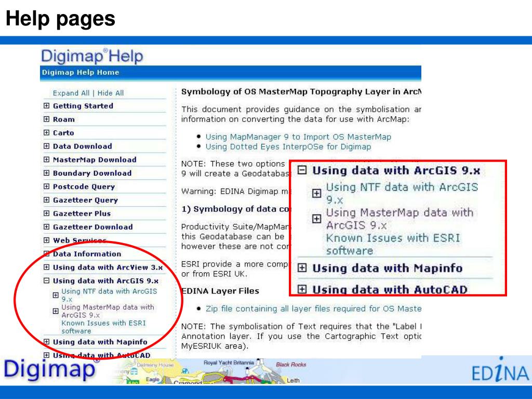Open Using Dotted Eyes InterpOSe for Digimap
This screenshot has width=532, height=399.
[x=288, y=147]
